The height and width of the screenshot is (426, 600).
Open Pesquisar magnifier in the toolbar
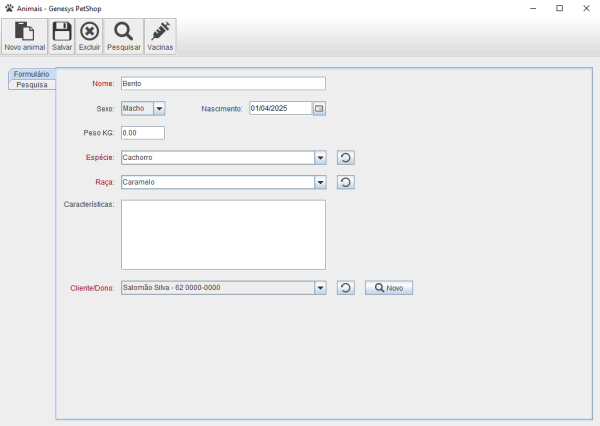123,36
